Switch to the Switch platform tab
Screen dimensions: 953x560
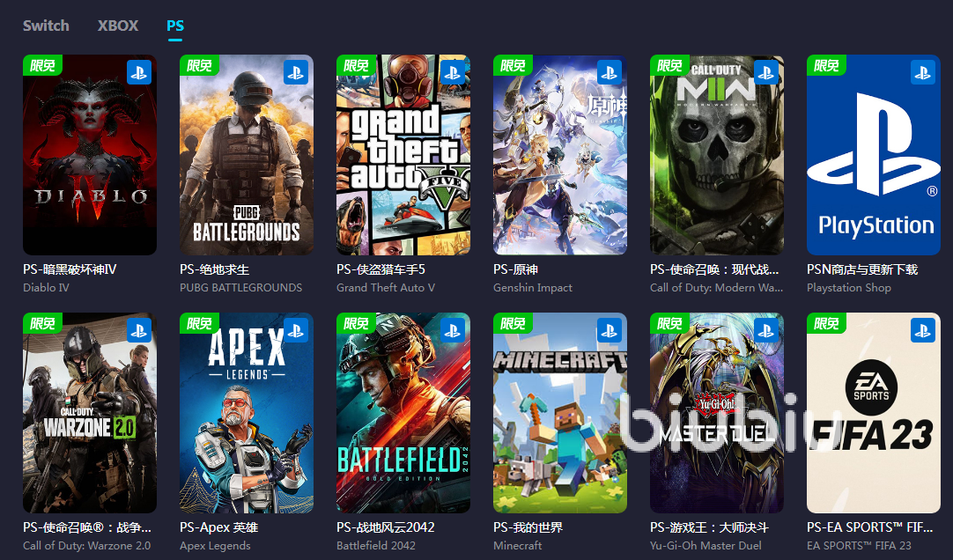click(46, 26)
